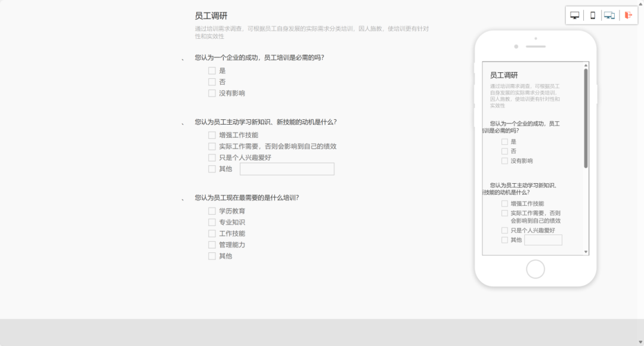The width and height of the screenshot is (644, 346).
Task: Check "其他" in question two
Action: (x=212, y=169)
